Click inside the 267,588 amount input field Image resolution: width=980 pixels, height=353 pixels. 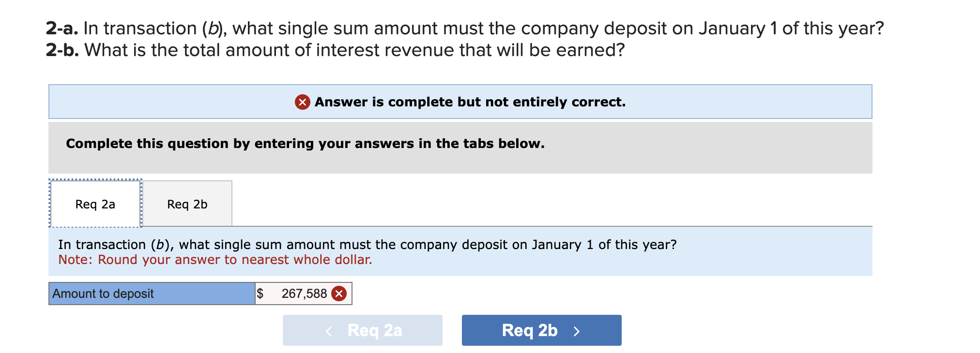click(300, 293)
